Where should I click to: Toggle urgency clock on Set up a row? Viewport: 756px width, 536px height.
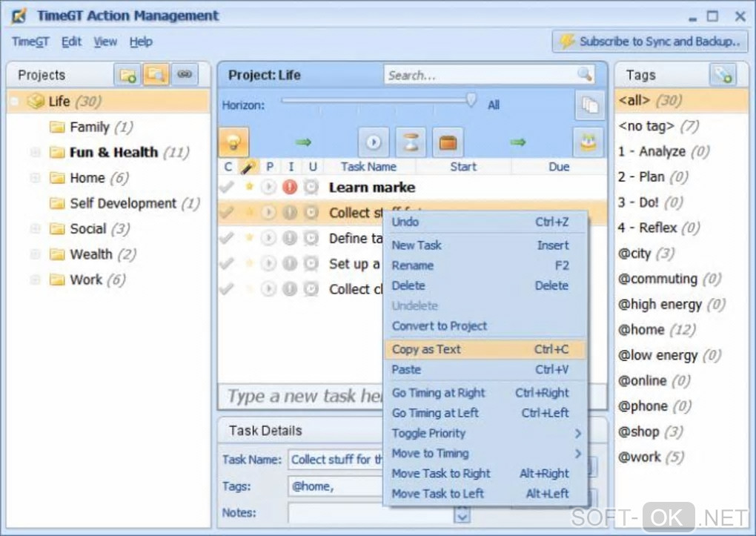click(x=311, y=263)
